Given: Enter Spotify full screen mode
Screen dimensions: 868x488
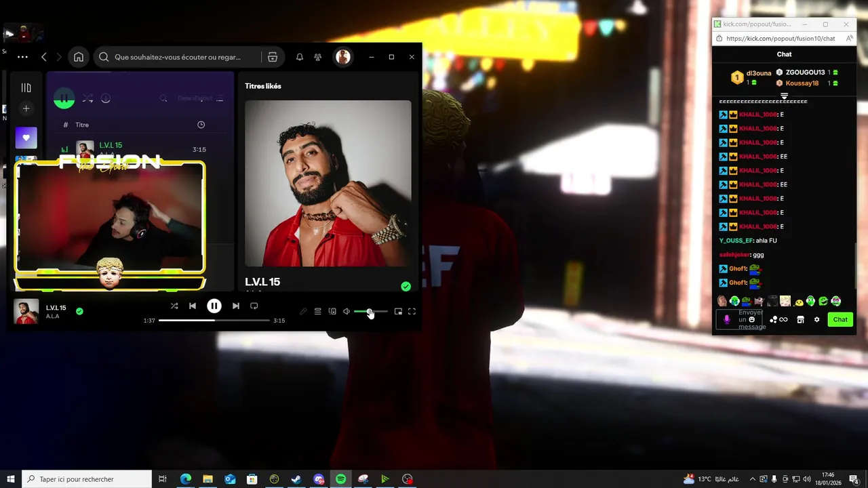Looking at the screenshot, I should pos(412,312).
